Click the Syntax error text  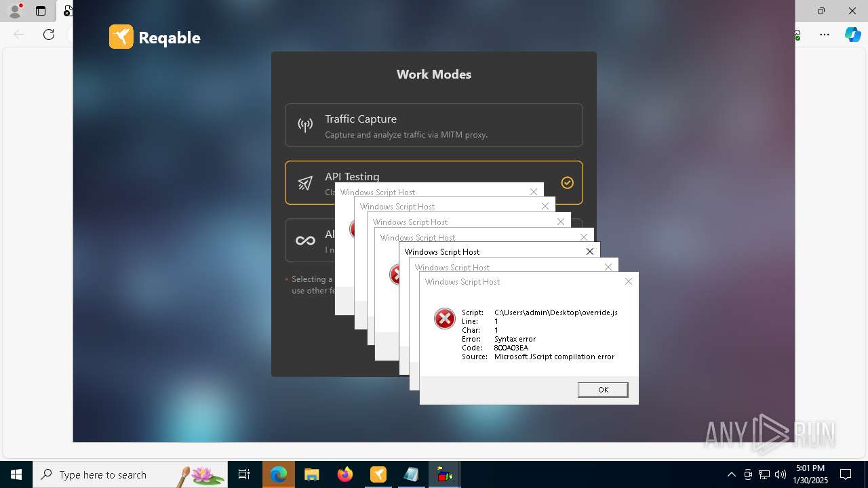[515, 339]
